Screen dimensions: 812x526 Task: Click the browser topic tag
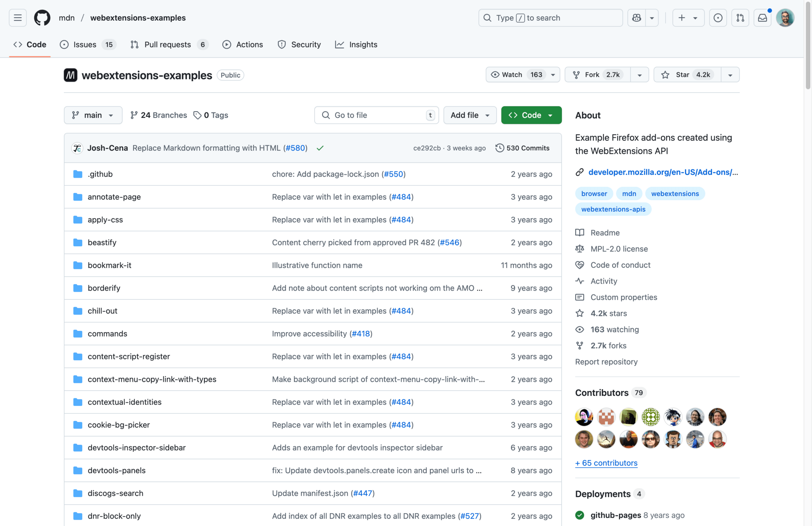pos(594,194)
